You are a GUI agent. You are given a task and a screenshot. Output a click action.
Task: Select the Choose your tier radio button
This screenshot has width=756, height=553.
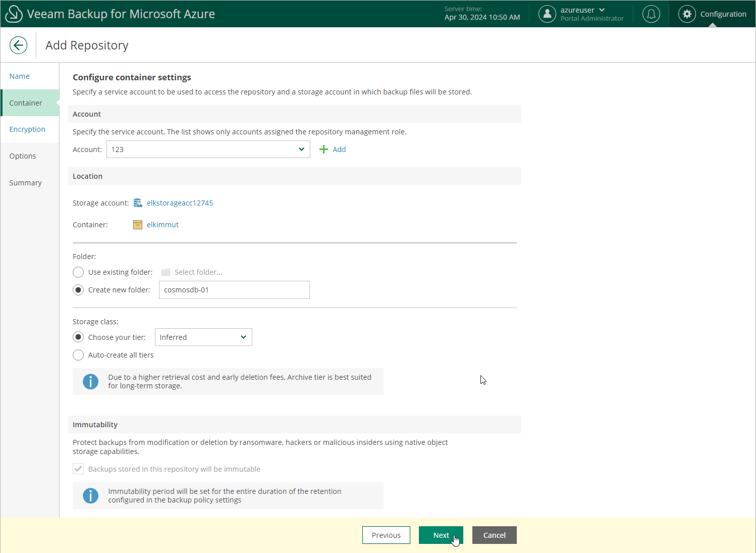[78, 337]
